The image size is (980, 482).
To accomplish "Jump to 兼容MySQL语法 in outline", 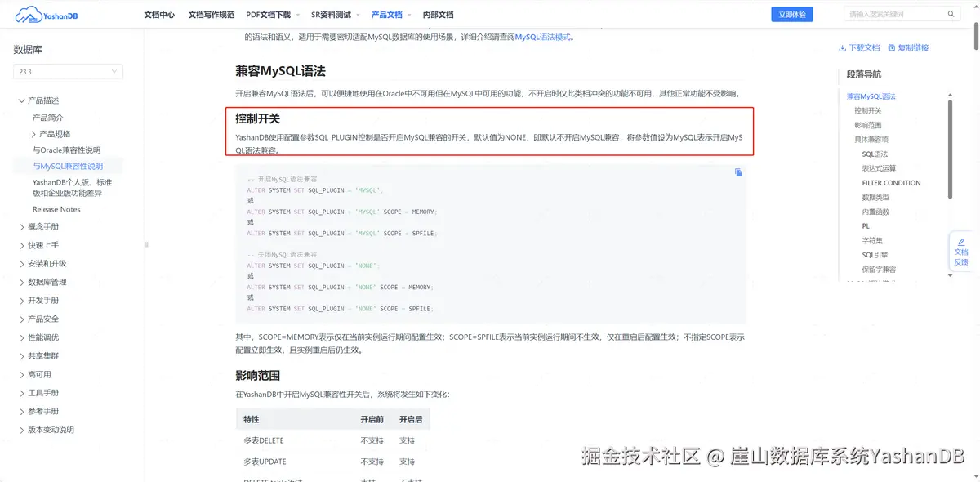I will pos(871,96).
